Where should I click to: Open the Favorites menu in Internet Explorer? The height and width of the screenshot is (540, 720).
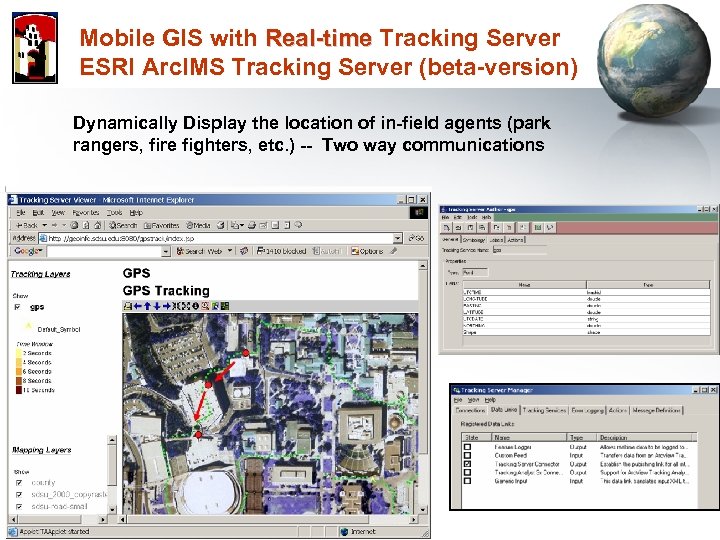[86, 213]
